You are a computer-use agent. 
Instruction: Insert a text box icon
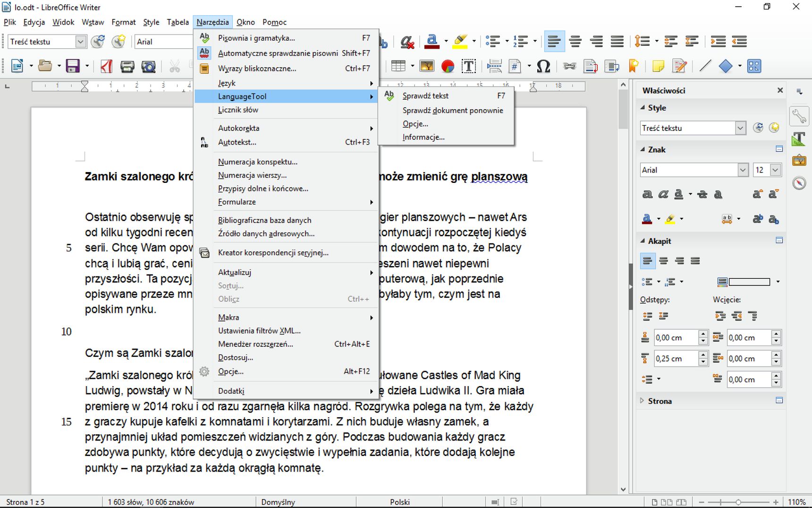tap(468, 66)
